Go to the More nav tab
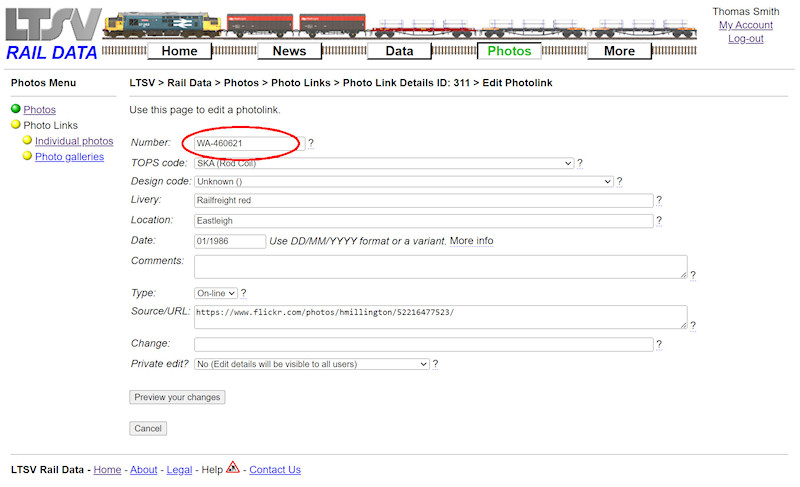This screenshot has height=487, width=800. click(619, 51)
